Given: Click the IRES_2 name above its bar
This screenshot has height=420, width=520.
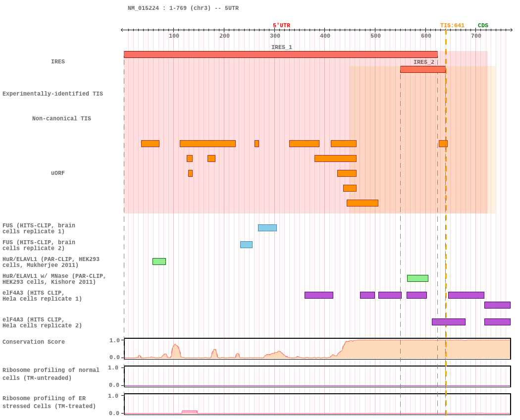Looking at the screenshot, I should (x=423, y=62).
